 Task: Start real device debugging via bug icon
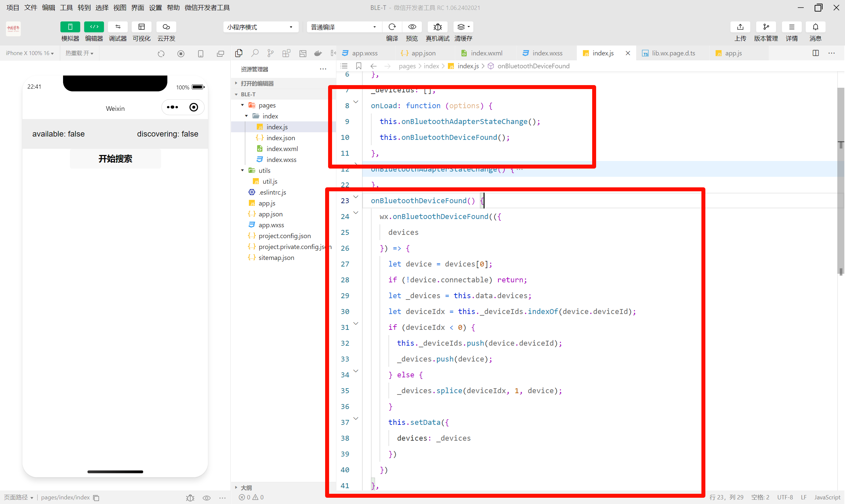(437, 27)
